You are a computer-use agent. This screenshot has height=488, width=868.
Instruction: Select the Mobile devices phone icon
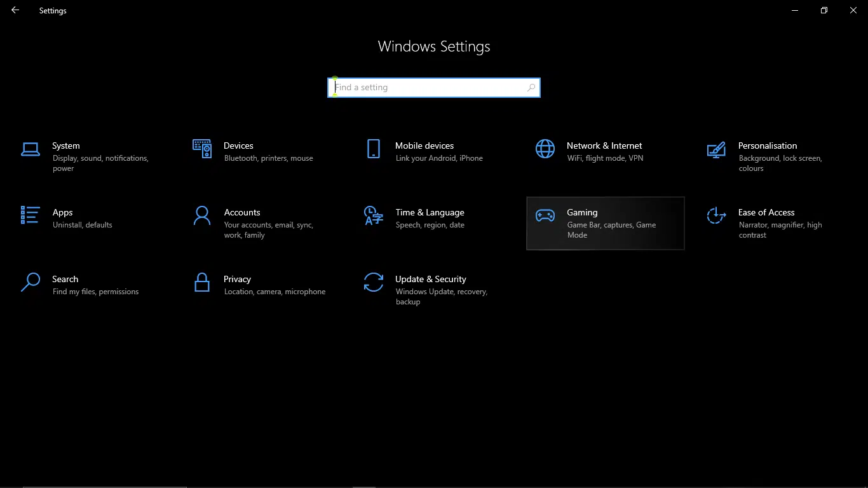click(x=374, y=149)
